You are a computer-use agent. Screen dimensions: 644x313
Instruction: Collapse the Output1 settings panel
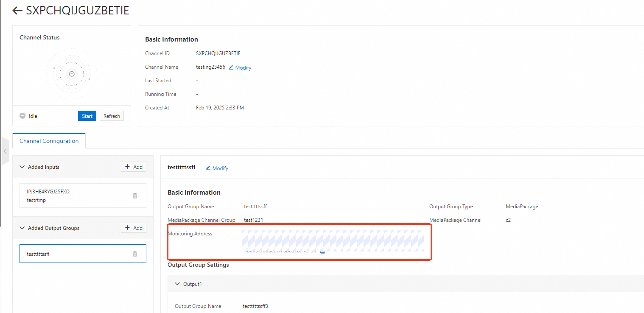coord(178,284)
